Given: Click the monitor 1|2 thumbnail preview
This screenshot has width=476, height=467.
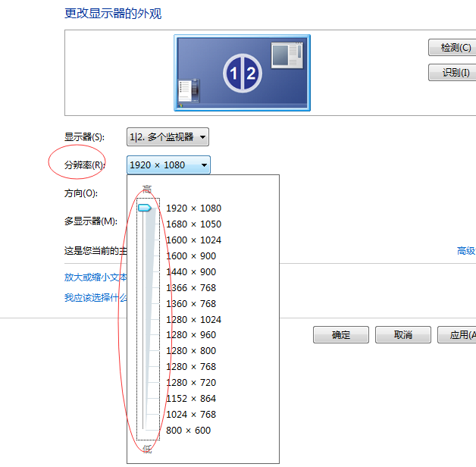Looking at the screenshot, I should tap(242, 73).
